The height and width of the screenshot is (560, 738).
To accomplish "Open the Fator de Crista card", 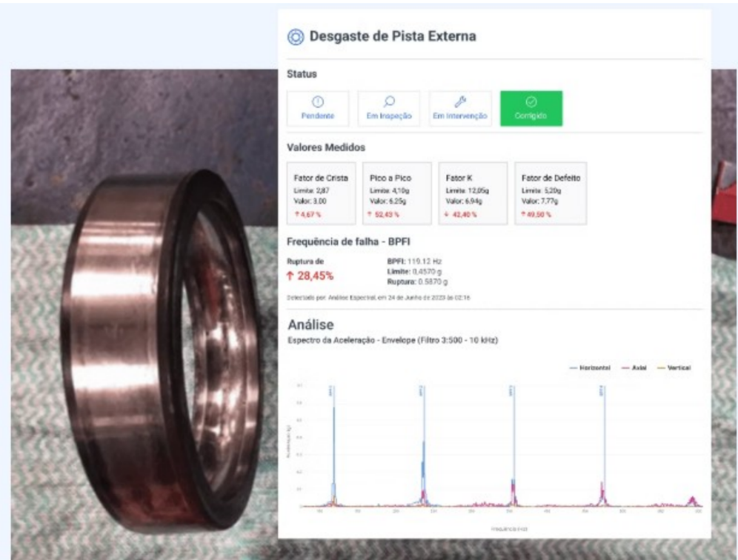I will 322,193.
